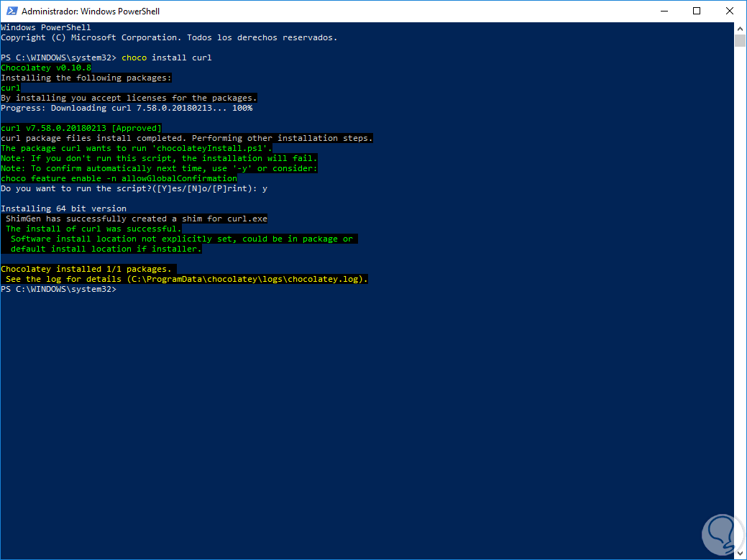
Task: Click the 'Copyright (C) Microsoft Corporation' line
Action: [169, 37]
